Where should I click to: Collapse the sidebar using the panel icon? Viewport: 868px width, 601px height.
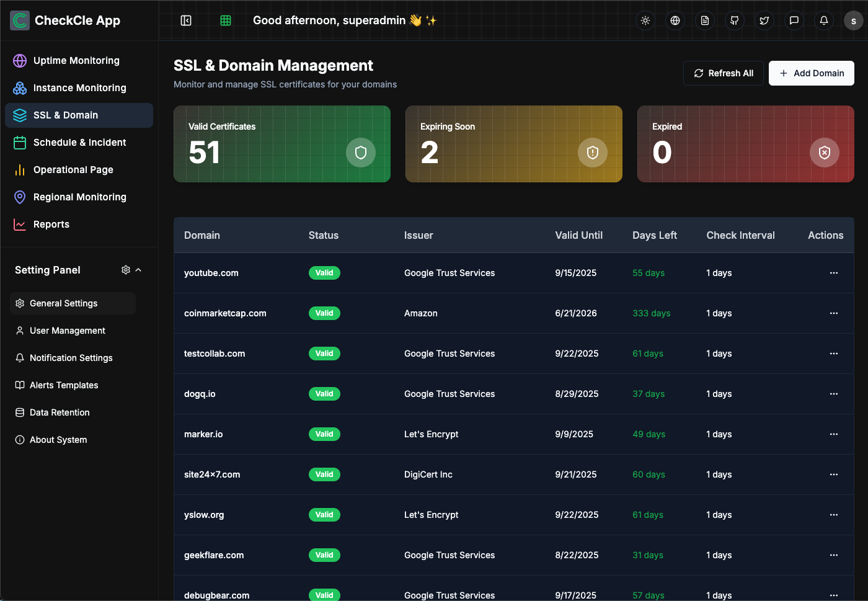(x=186, y=20)
